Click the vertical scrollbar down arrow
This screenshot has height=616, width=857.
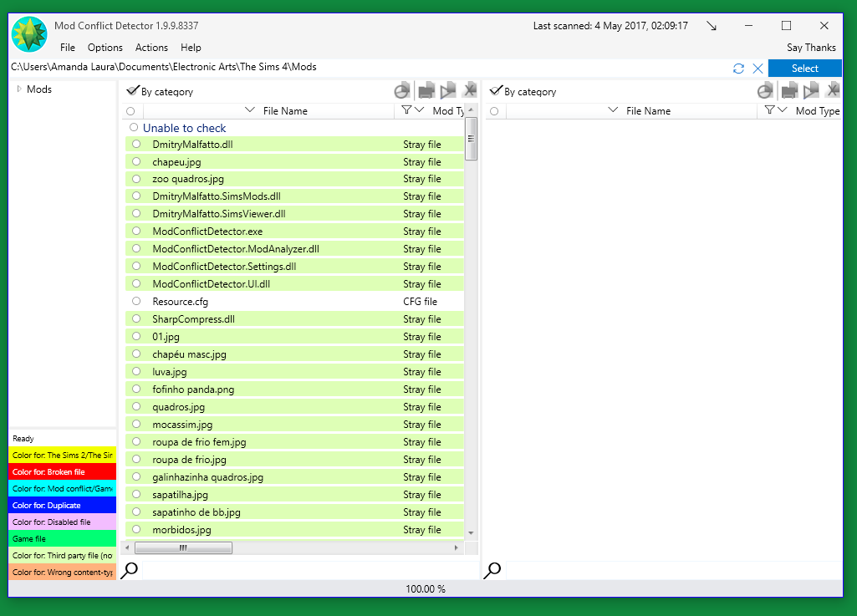click(x=471, y=533)
